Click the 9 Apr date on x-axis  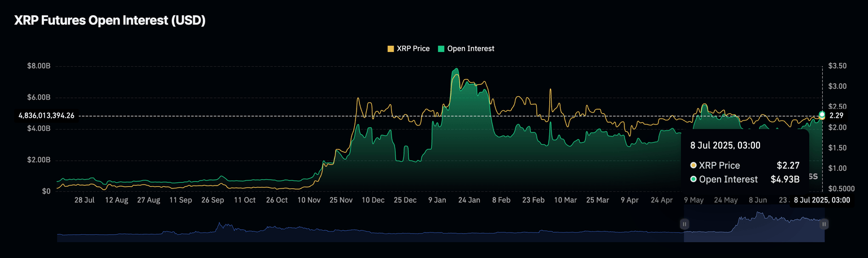coord(629,200)
